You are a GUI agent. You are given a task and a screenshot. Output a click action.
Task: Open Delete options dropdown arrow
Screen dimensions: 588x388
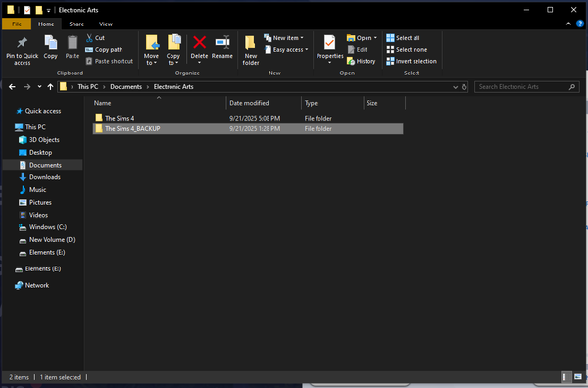click(x=199, y=63)
